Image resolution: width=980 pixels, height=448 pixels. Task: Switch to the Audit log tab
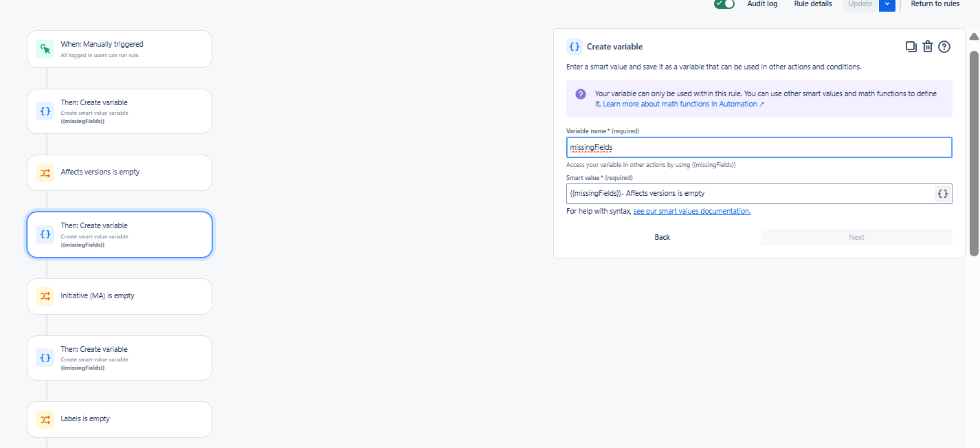coord(762,4)
